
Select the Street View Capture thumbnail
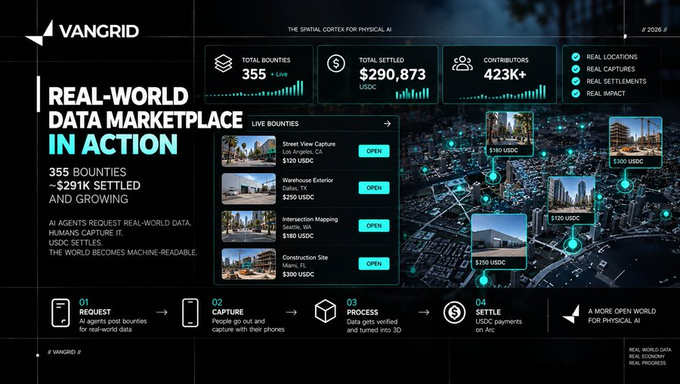(248, 151)
